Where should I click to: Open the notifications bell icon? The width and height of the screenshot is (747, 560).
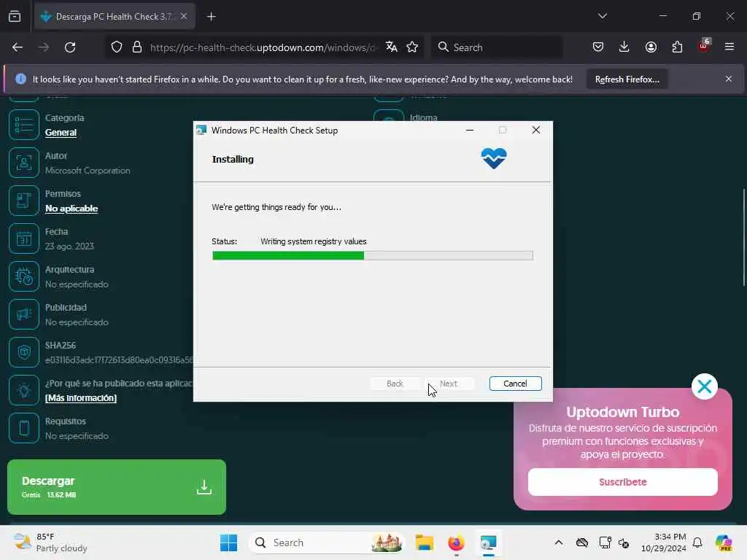[697, 542]
